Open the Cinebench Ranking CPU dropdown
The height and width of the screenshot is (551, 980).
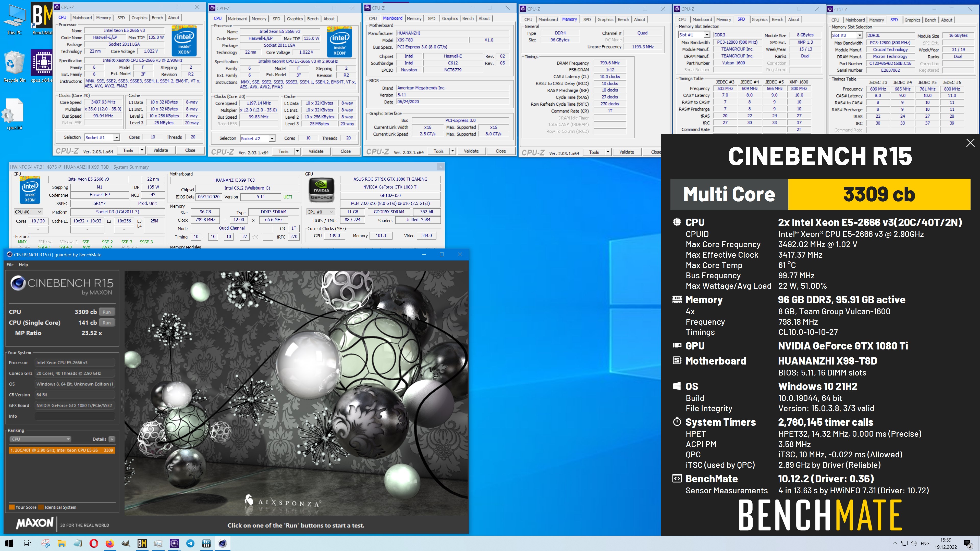coord(40,439)
